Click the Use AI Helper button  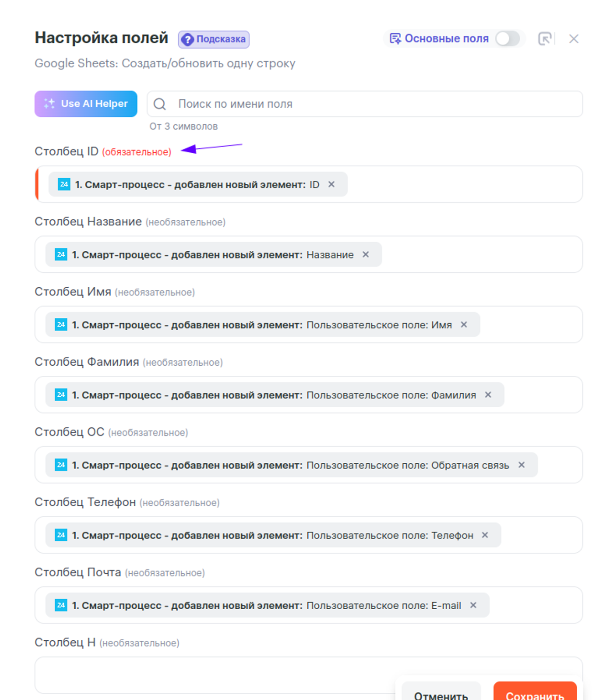[x=86, y=104]
